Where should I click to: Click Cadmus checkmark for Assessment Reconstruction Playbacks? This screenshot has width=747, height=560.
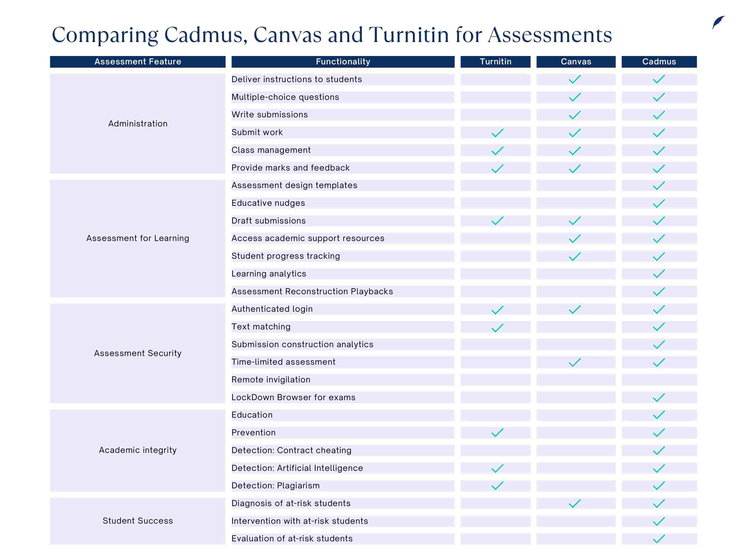tap(659, 292)
